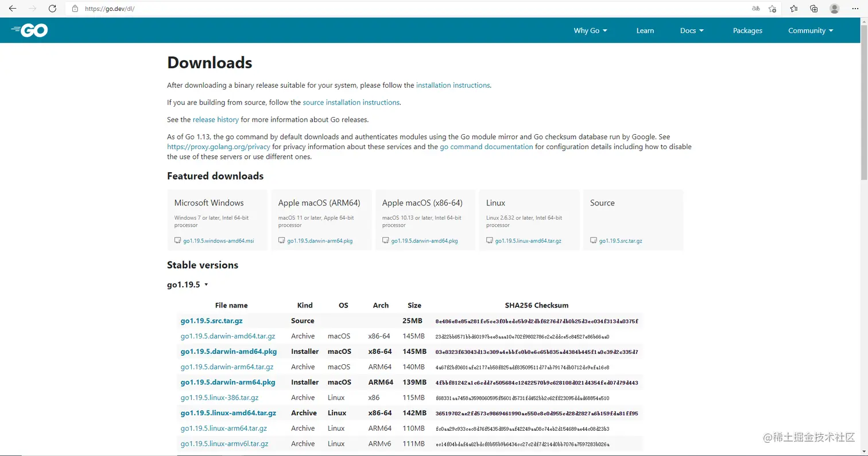The image size is (868, 456).
Task: Click the download icon beside featured go1.19.5.src.tar.gz
Action: click(594, 241)
